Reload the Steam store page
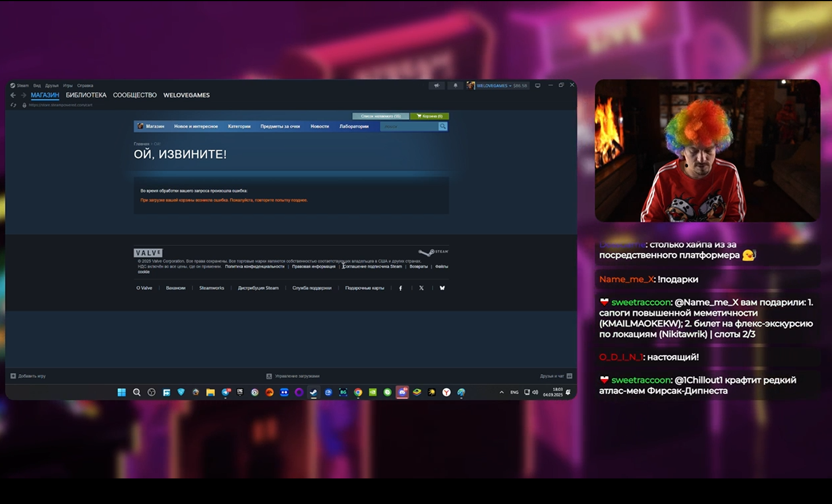The image size is (832, 504). [x=14, y=105]
